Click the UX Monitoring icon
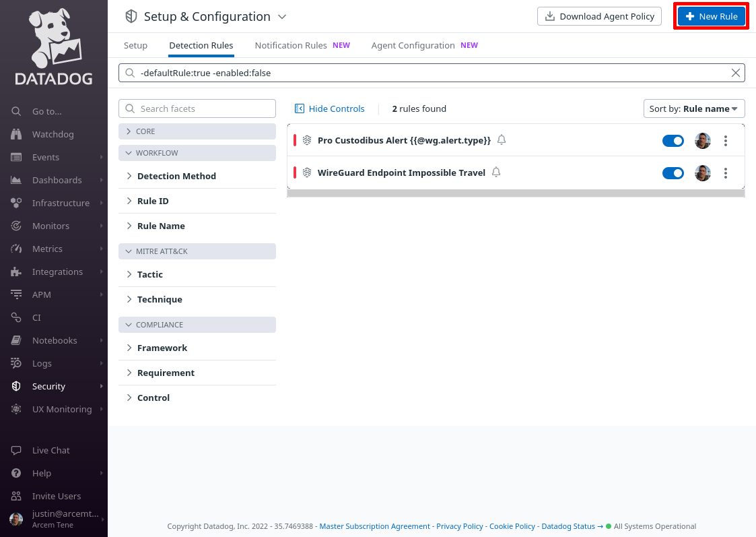This screenshot has height=537, width=756. [16, 409]
